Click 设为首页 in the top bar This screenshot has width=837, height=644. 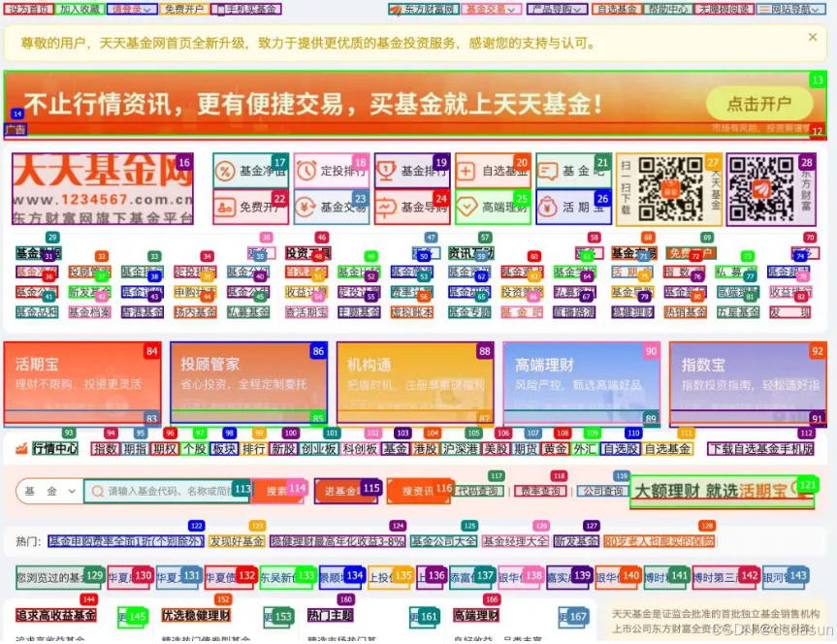pyautogui.click(x=28, y=9)
